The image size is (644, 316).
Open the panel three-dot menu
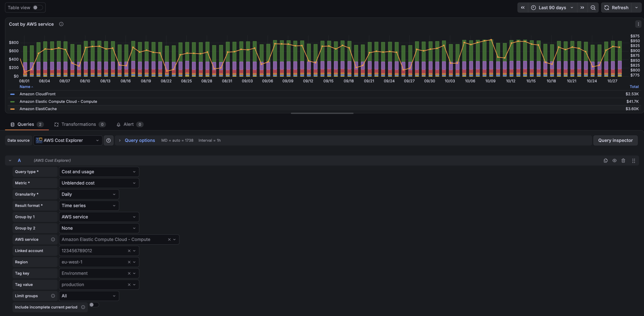(x=638, y=24)
